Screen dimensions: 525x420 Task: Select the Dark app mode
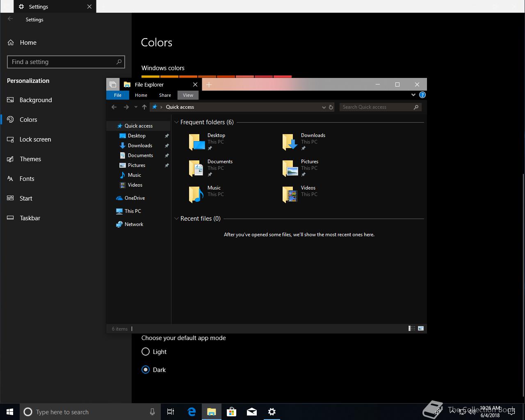point(146,370)
